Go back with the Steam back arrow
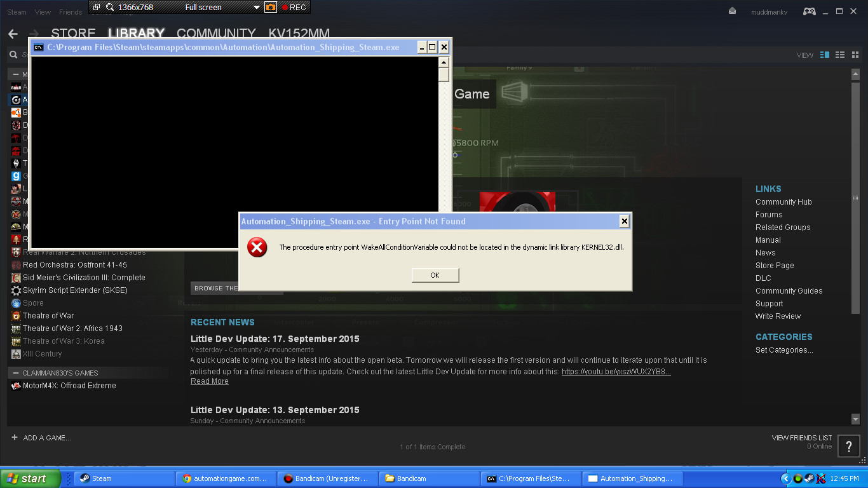 13,34
